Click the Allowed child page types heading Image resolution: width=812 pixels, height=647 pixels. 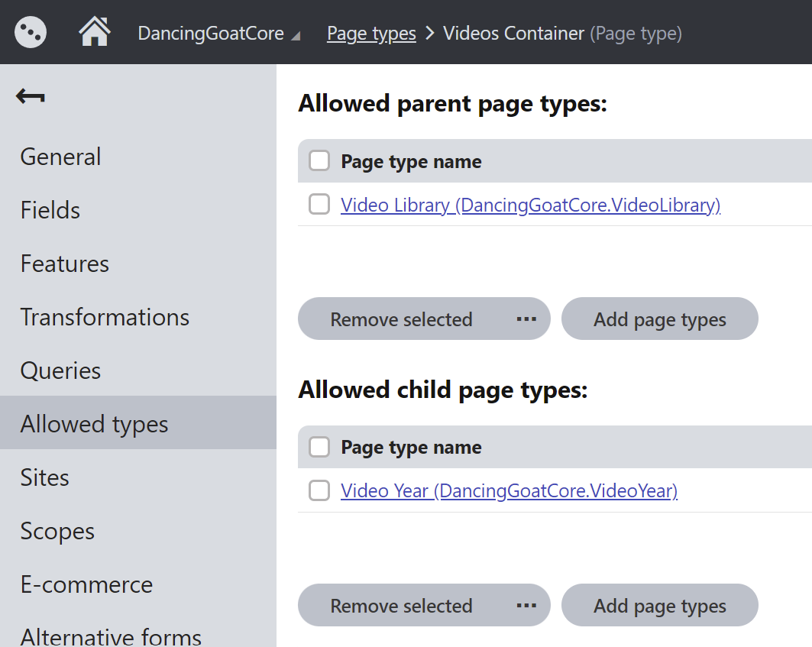[x=443, y=390]
